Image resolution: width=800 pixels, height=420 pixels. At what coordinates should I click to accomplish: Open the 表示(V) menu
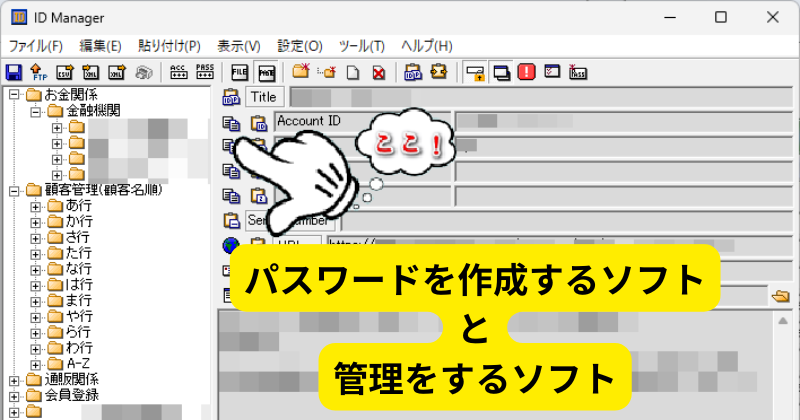click(239, 46)
